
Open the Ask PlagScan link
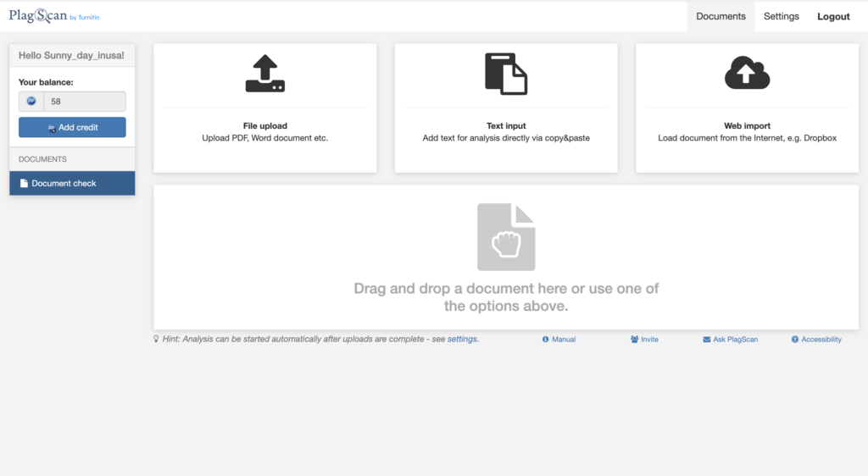pos(735,340)
